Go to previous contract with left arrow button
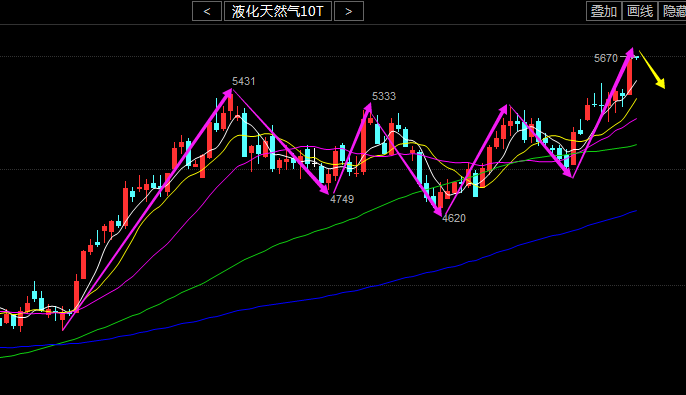This screenshot has height=395, width=686. [207, 11]
